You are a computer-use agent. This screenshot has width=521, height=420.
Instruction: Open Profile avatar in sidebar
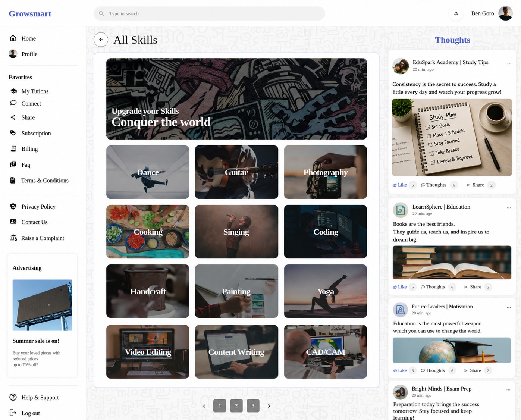click(x=13, y=54)
